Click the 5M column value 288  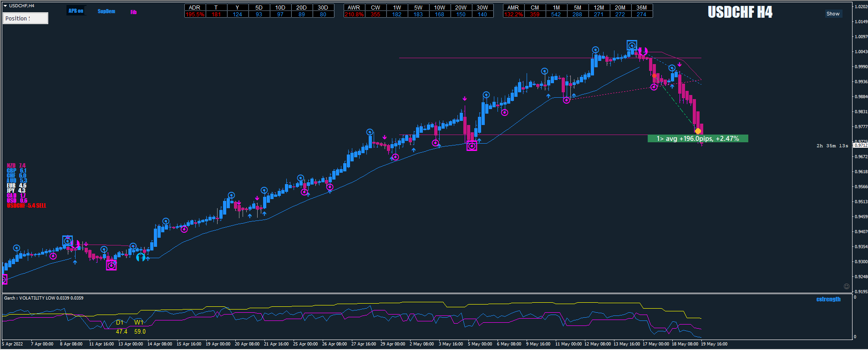[578, 15]
